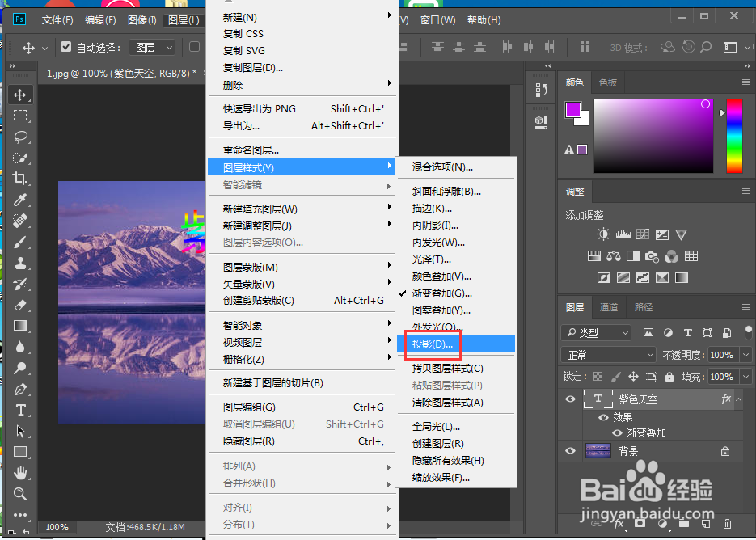The width and height of the screenshot is (756, 540).
Task: Open the opacity 不透明度 dropdown arrow
Action: pyautogui.click(x=746, y=355)
